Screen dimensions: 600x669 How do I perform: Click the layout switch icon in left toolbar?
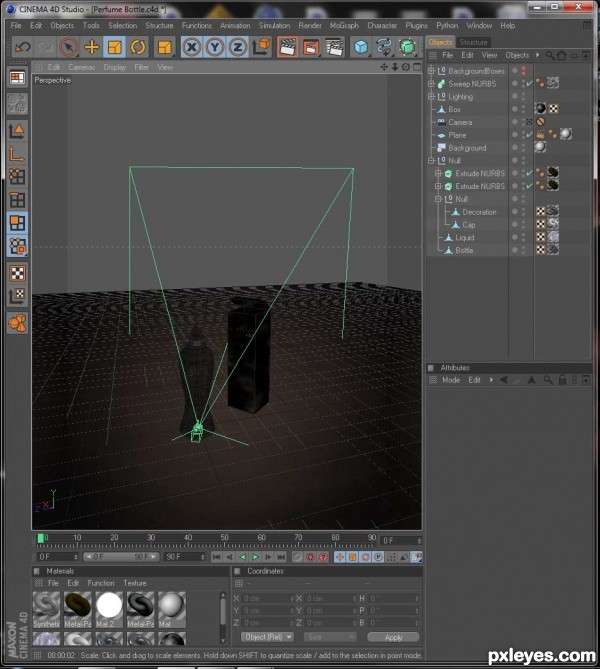tap(17, 78)
